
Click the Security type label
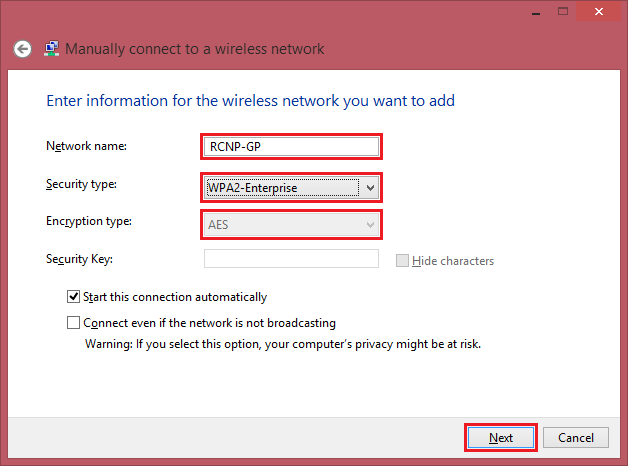[80, 185]
